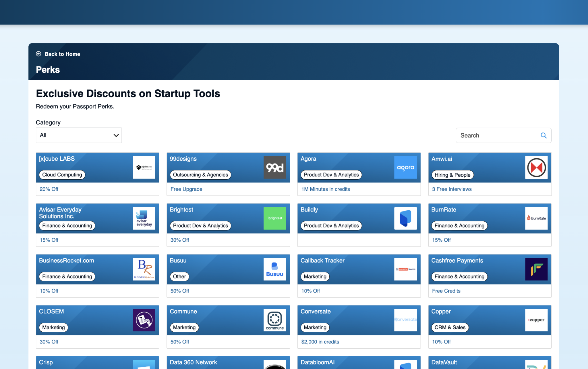Open the Buildly perk card title
This screenshot has width=588, height=369.
pos(309,210)
